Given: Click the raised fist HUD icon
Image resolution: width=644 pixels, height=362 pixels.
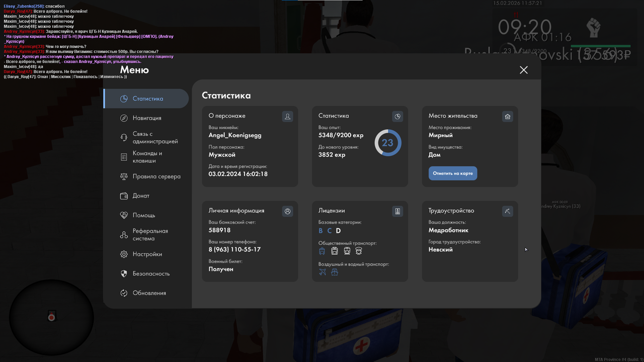Looking at the screenshot, I should [x=594, y=28].
